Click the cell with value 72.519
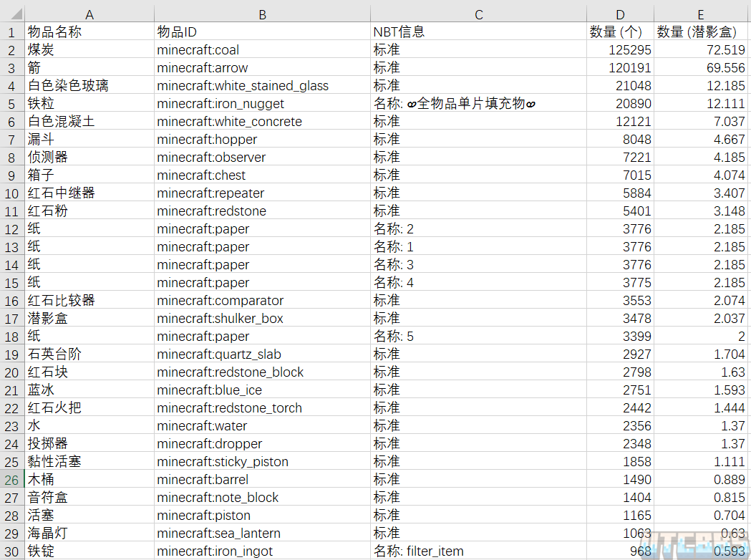Screen dimensions: 751x560 pos(701,49)
